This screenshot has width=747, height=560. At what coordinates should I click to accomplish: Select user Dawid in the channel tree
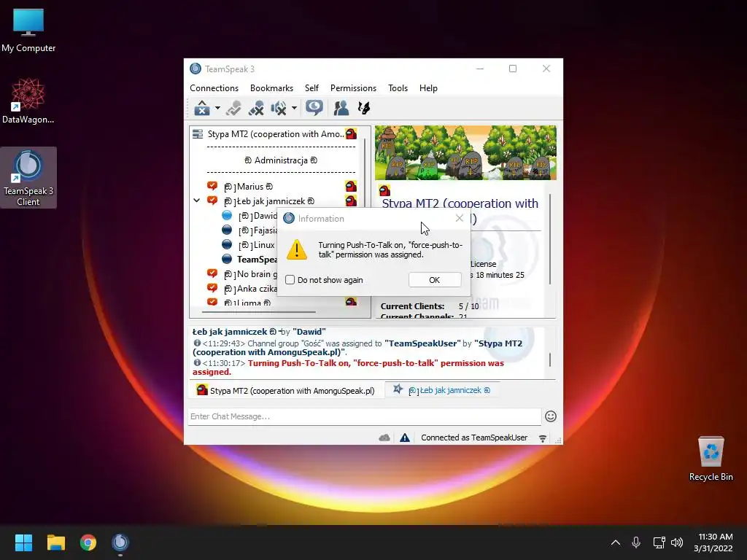pyautogui.click(x=258, y=216)
